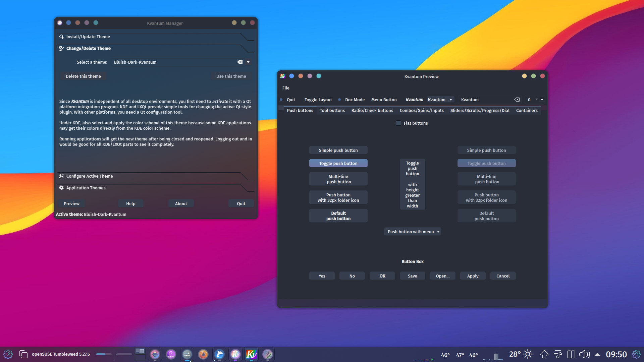Click the Open... button in the Button Box

tap(442, 276)
